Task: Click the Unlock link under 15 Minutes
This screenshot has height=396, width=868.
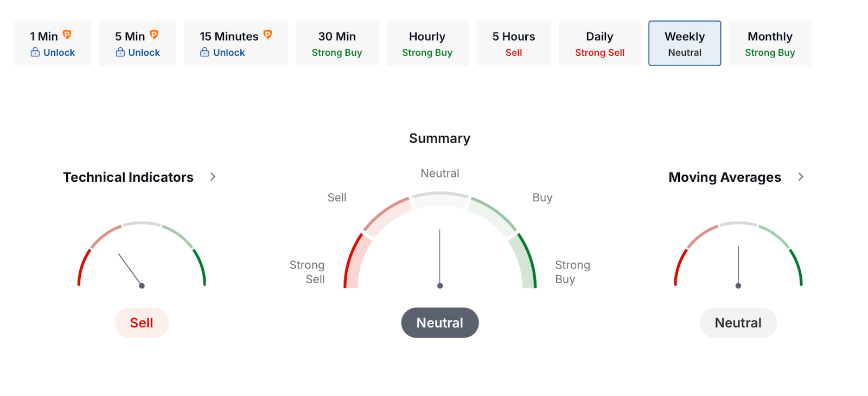Action: (x=229, y=53)
